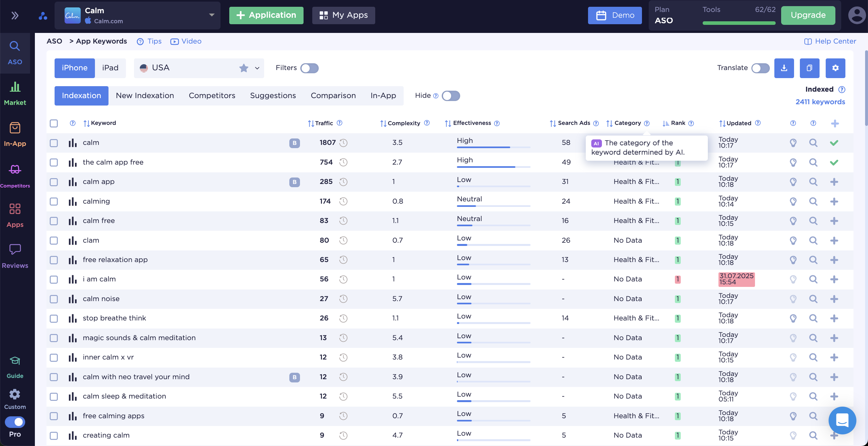The image size is (868, 446).
Task: Click the page vertical scrollbar
Action: pyautogui.click(x=866, y=87)
